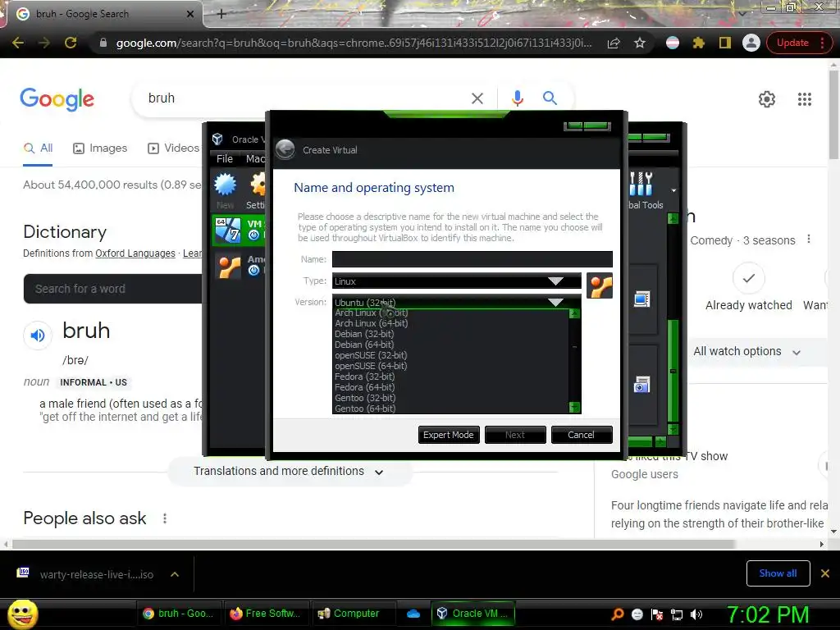Image resolution: width=840 pixels, height=630 pixels.
Task: Click the back arrow in Create Virtual Machine wizard
Action: pos(285,149)
